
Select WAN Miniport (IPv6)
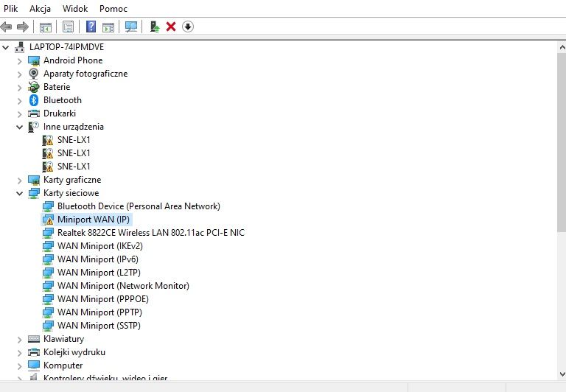click(x=98, y=259)
